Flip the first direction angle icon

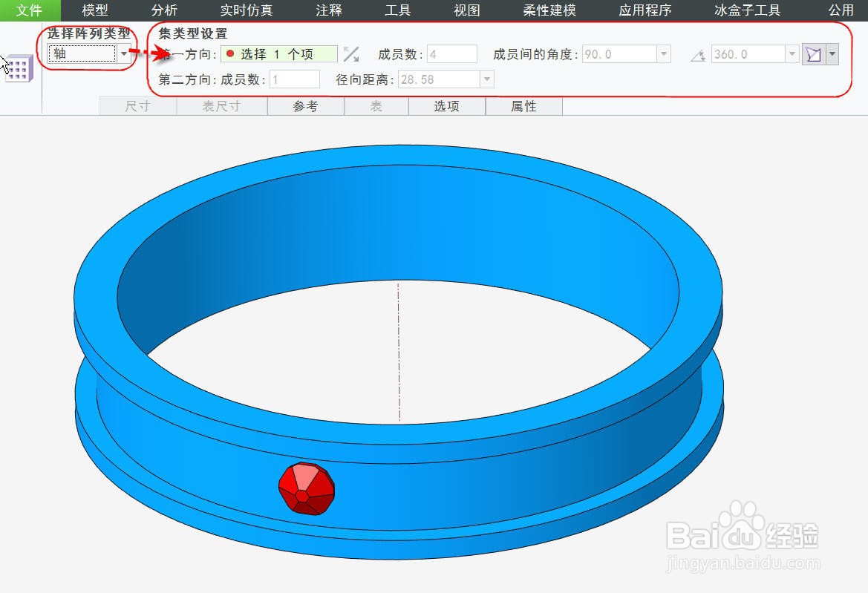pyautogui.click(x=351, y=54)
